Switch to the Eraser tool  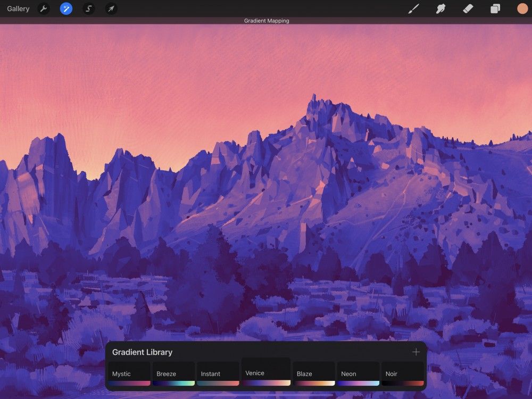click(468, 9)
